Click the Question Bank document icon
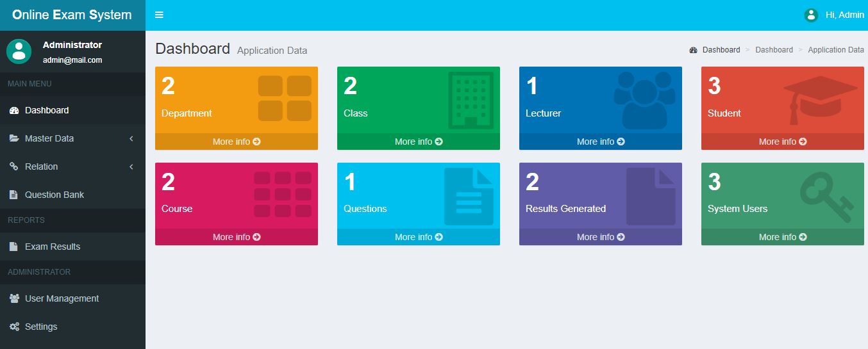The image size is (868, 349). pyautogui.click(x=13, y=195)
